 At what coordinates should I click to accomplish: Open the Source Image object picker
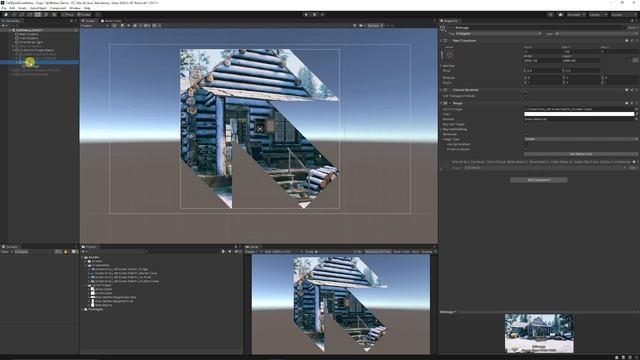(x=636, y=109)
